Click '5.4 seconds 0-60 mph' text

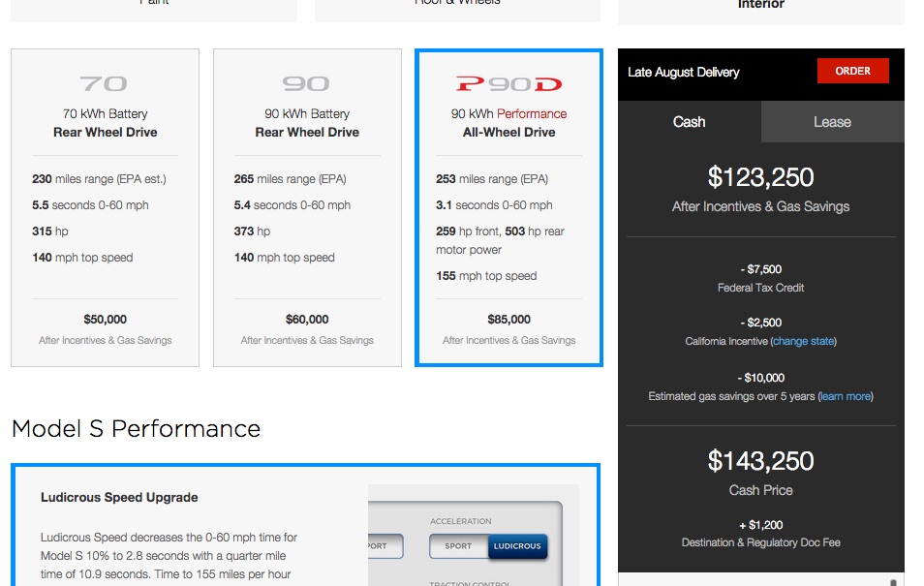[293, 205]
